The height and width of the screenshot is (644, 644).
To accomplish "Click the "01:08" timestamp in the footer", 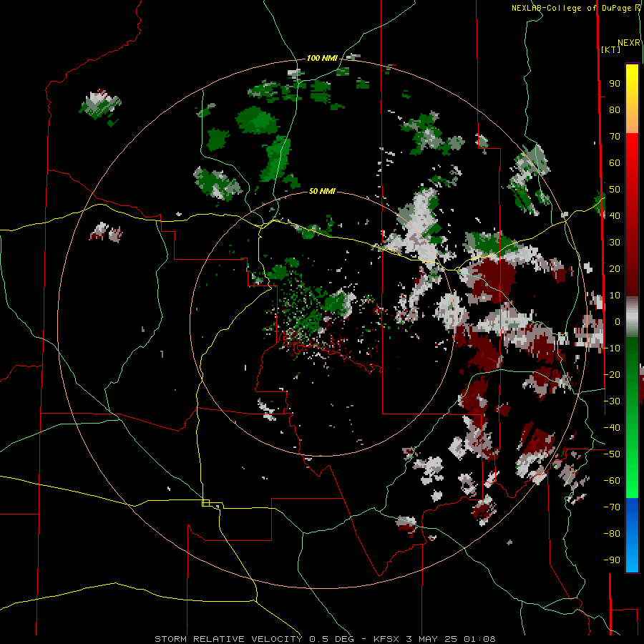I will point(479,639).
